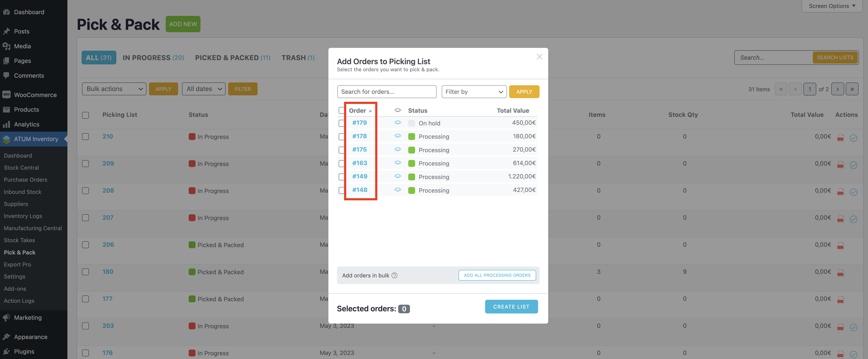This screenshot has height=359, width=868.
Task: Open the PDF icon for picking list 206
Action: click(x=840, y=246)
